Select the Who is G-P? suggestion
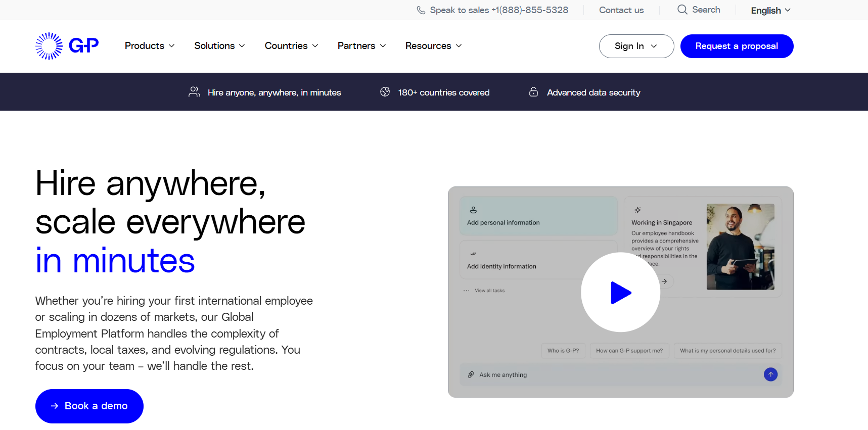Viewport: 868px width, 430px height. [x=563, y=351]
